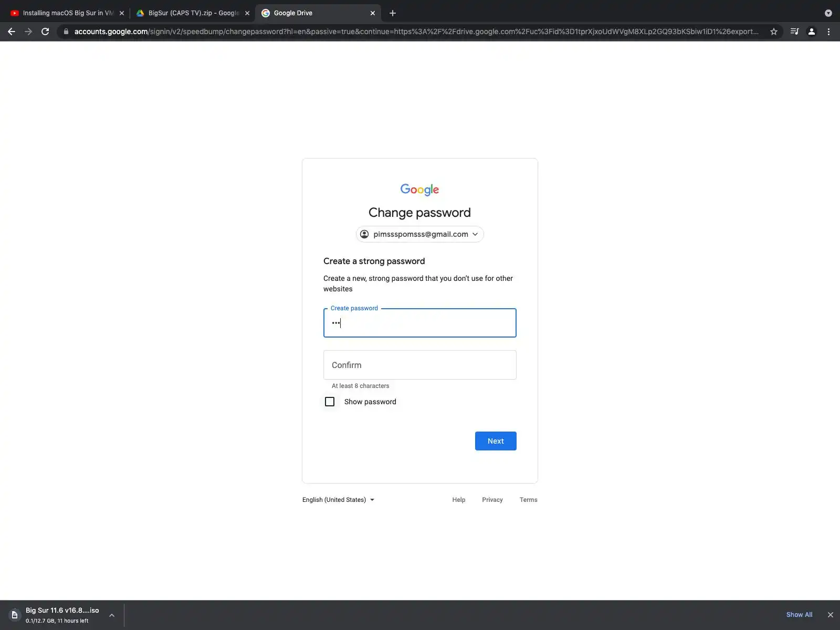Open the Privacy link
This screenshot has height=630, width=840.
pyautogui.click(x=492, y=500)
